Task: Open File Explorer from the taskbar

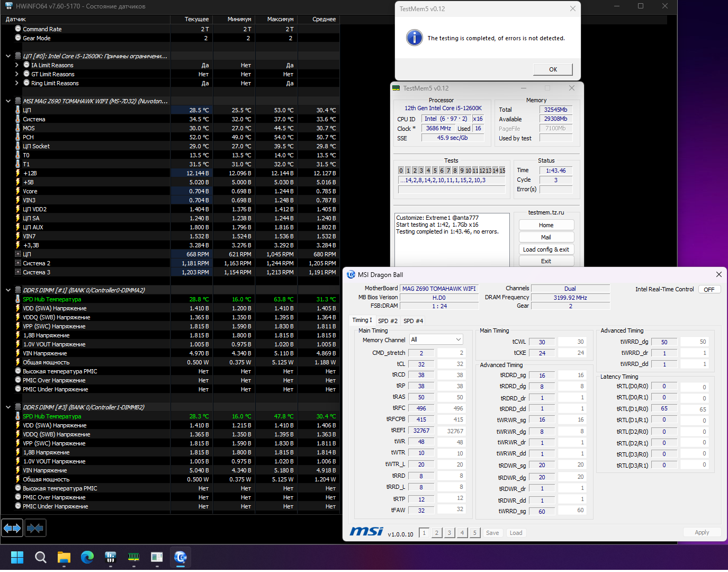Action: 64,557
